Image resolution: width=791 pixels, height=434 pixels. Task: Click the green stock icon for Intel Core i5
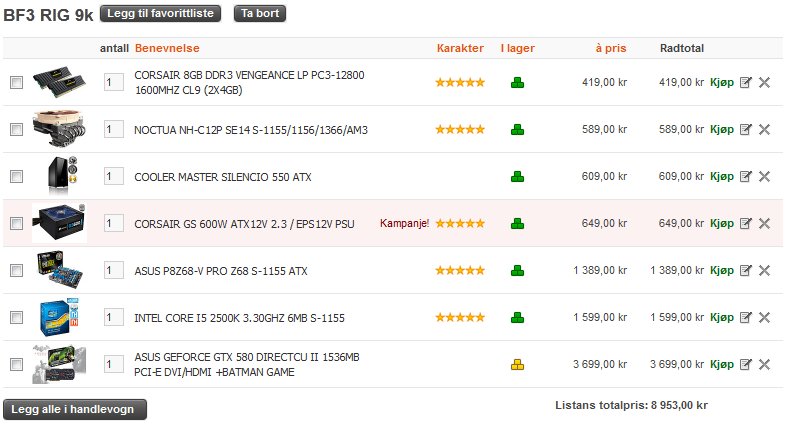click(x=517, y=317)
